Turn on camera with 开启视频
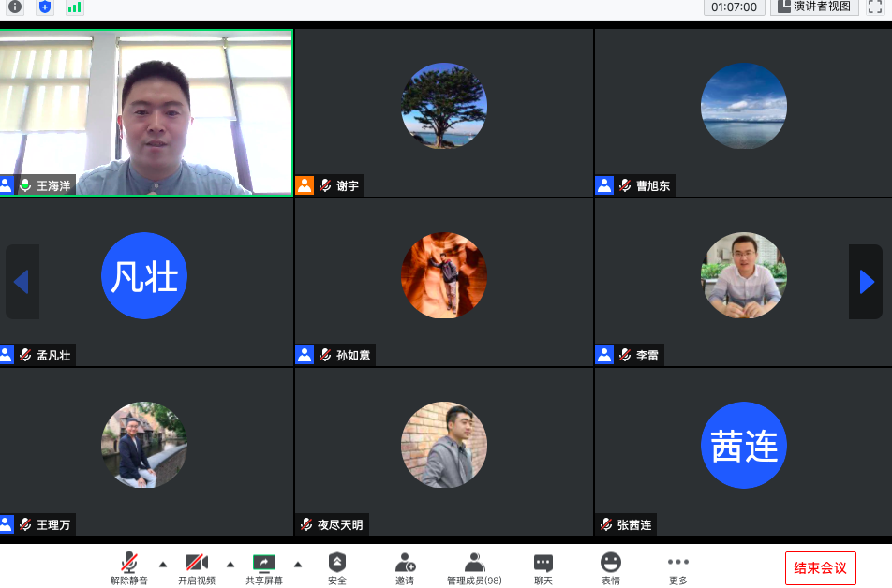 tap(197, 567)
